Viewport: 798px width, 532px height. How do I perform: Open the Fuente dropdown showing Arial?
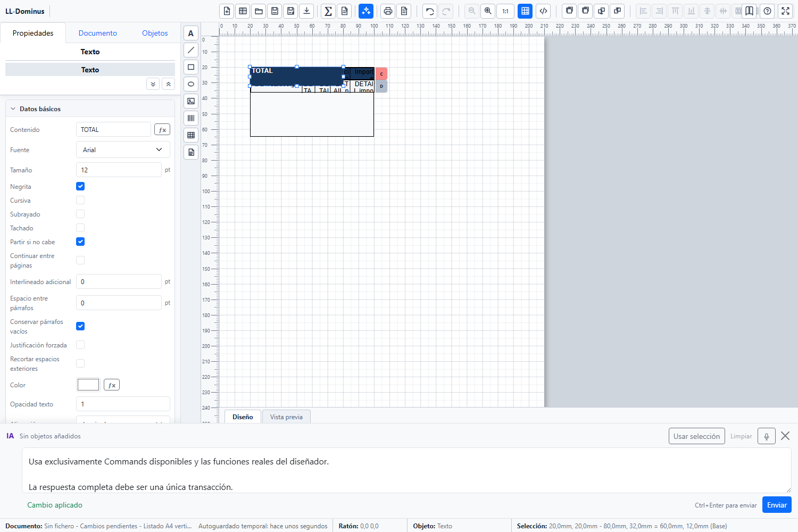(x=123, y=149)
